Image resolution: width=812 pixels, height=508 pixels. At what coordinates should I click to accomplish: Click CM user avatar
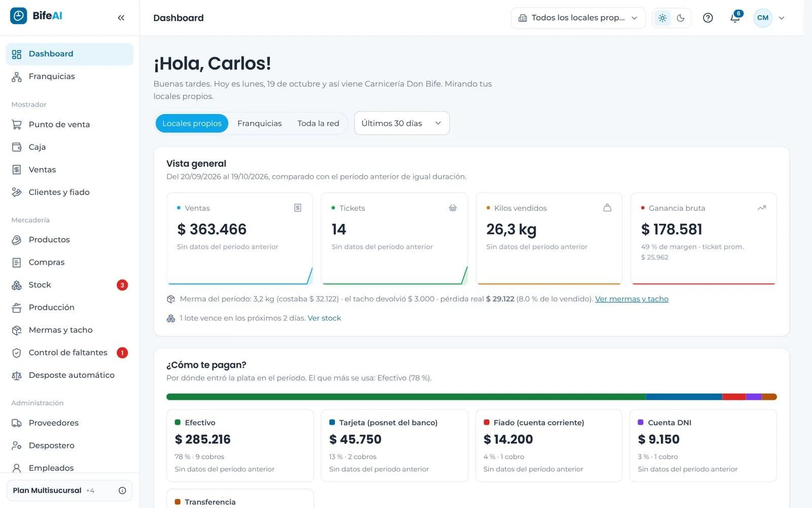(763, 18)
